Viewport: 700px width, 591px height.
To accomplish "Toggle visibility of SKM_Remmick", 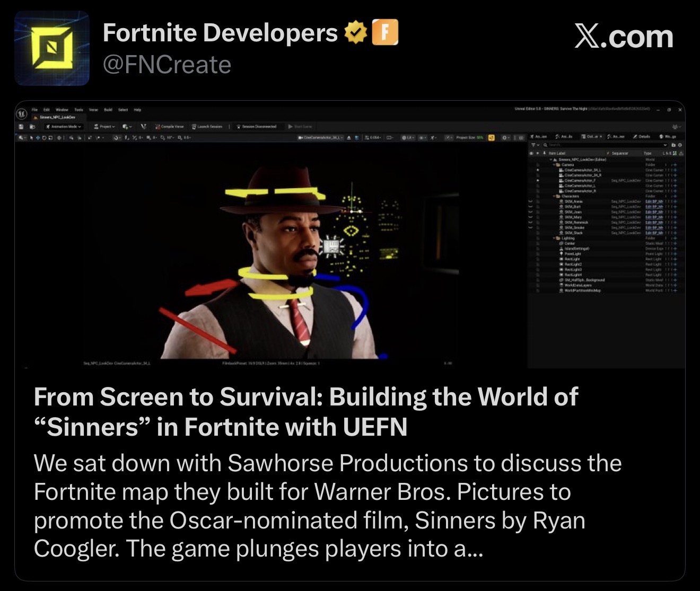I will click(531, 223).
